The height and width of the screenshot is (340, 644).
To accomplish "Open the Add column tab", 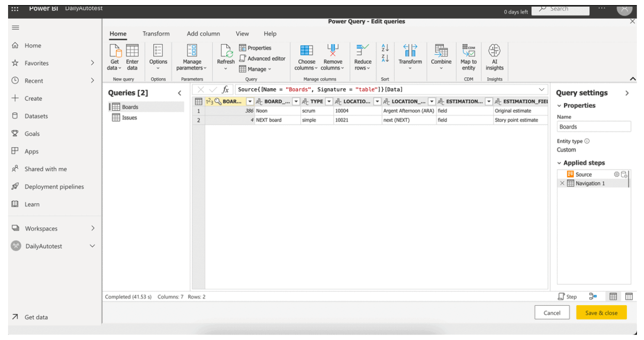I will pos(203,33).
